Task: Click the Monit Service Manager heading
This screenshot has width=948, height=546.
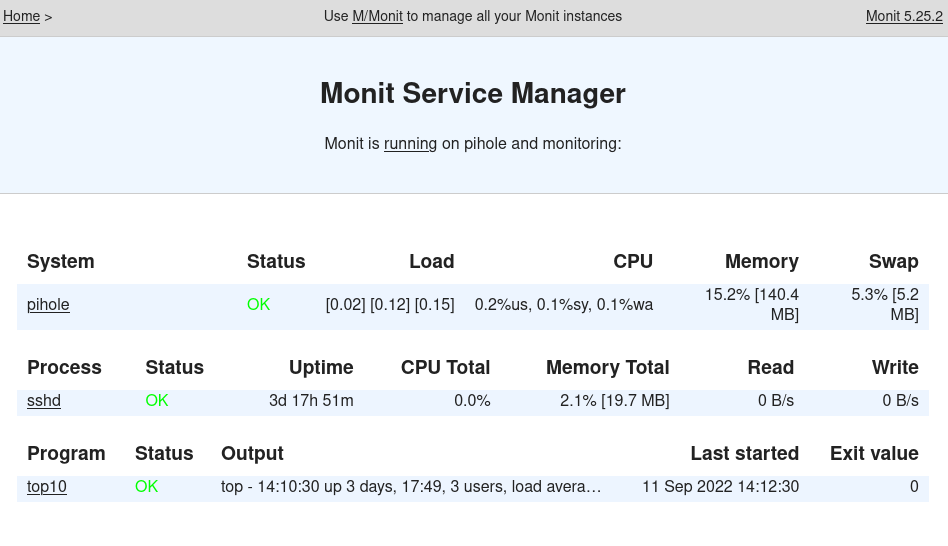Action: [x=473, y=94]
